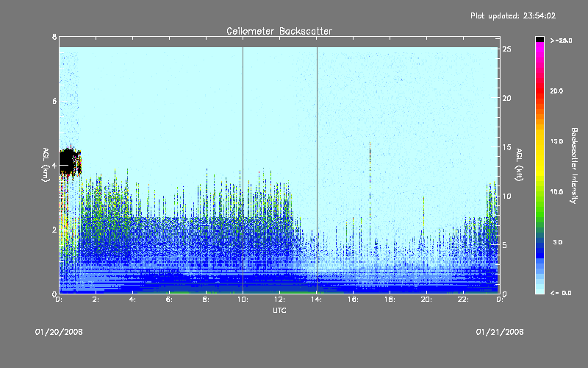Click the "8:" UTC hour label
The height and width of the screenshot is (368, 588).
[x=207, y=300]
